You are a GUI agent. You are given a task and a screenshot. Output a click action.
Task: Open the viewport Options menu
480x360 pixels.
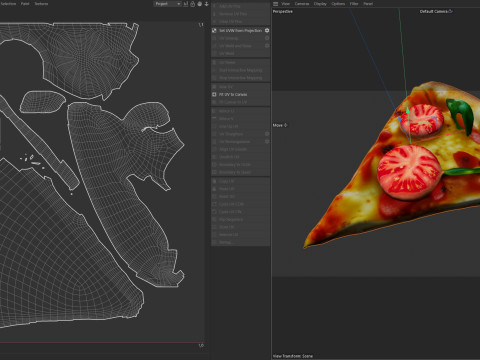pyautogui.click(x=338, y=4)
